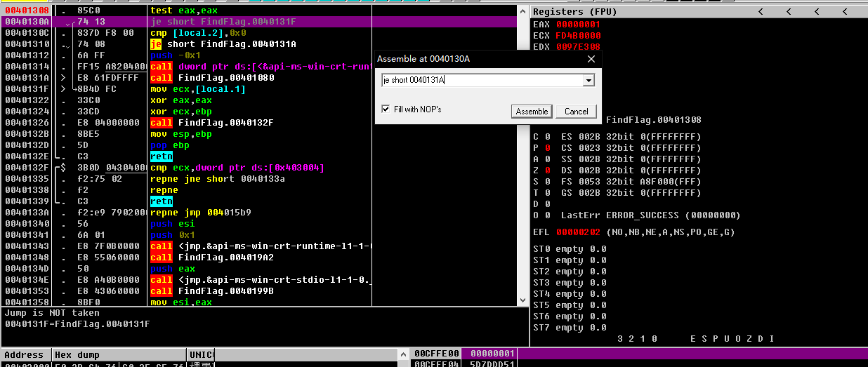The height and width of the screenshot is (367, 868).
Task: Click the D flag value
Action: pos(547,204)
